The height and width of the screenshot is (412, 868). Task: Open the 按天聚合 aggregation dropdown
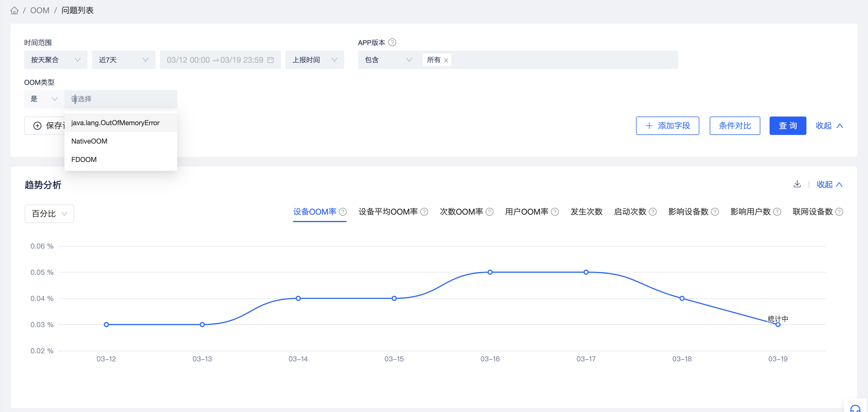coord(56,60)
